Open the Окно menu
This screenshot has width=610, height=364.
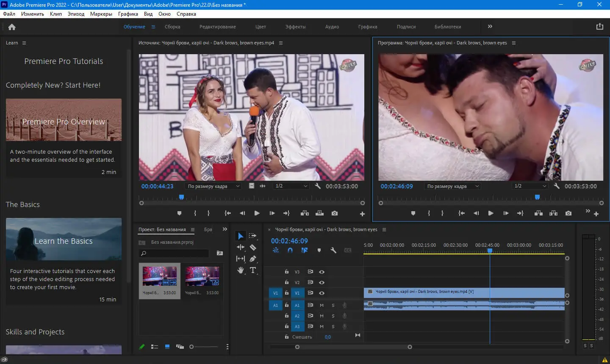click(x=164, y=14)
